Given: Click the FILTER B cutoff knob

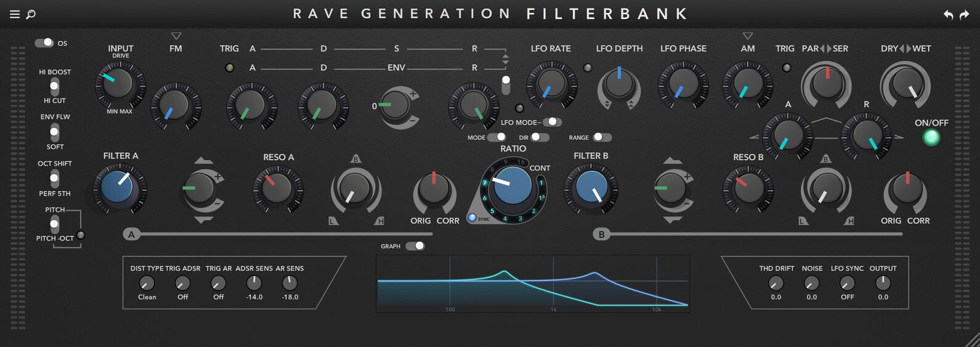Looking at the screenshot, I should tap(591, 188).
